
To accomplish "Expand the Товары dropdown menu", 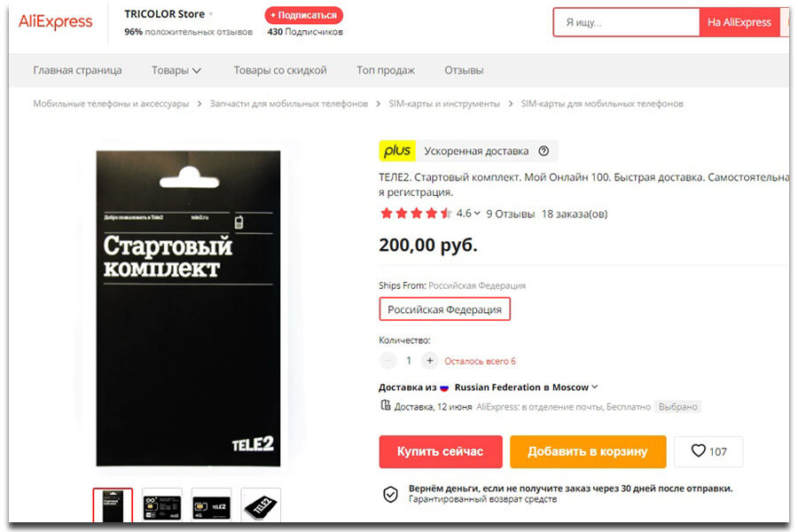I will (176, 70).
